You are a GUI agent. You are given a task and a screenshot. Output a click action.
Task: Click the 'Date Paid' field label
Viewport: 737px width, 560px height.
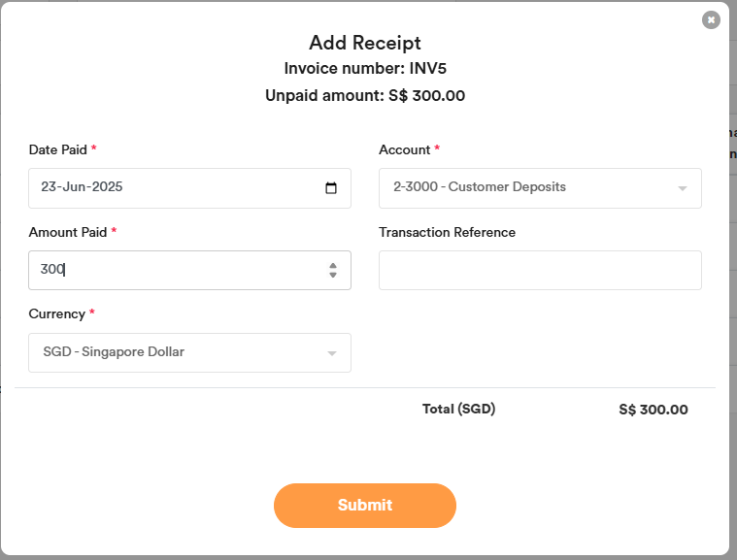click(x=58, y=150)
